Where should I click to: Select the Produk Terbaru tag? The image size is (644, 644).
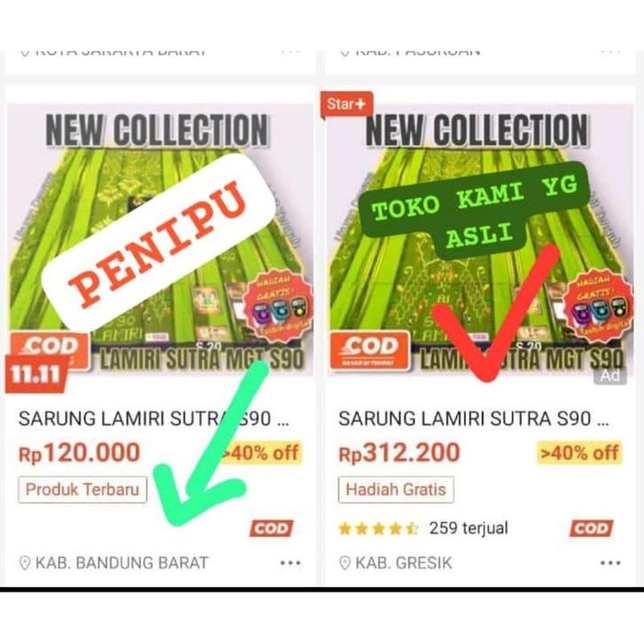pyautogui.click(x=82, y=490)
